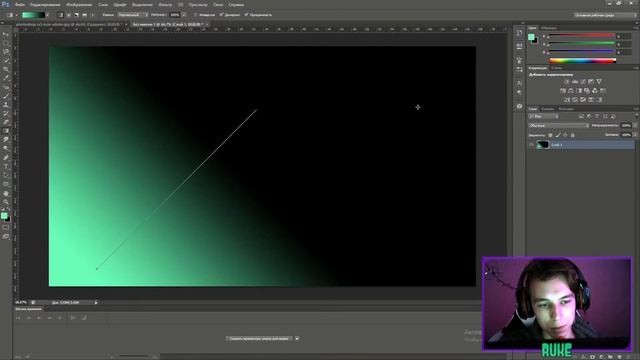Select the Hand tool
The image size is (640, 360).
tap(6, 193)
